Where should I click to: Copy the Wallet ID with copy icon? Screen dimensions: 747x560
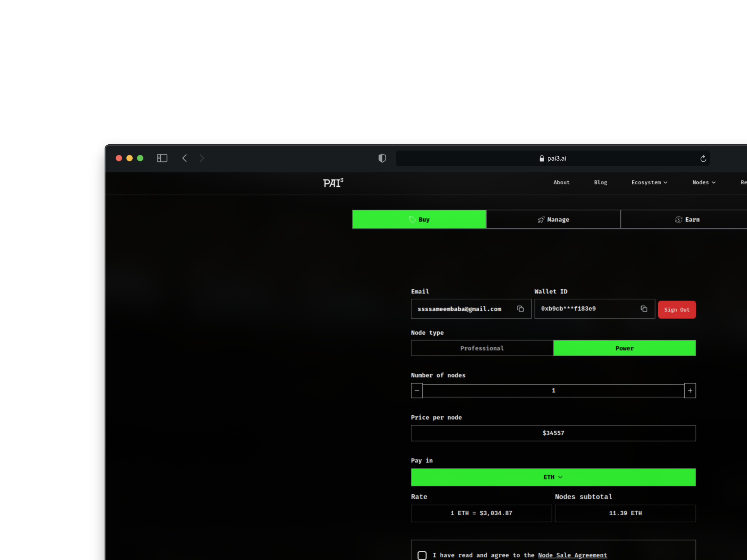point(644,309)
